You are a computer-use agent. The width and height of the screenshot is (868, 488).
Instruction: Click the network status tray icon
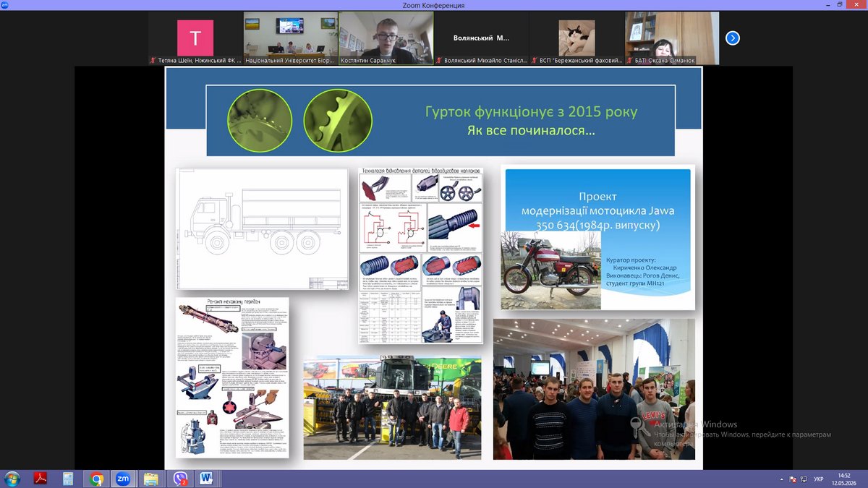[x=803, y=479]
